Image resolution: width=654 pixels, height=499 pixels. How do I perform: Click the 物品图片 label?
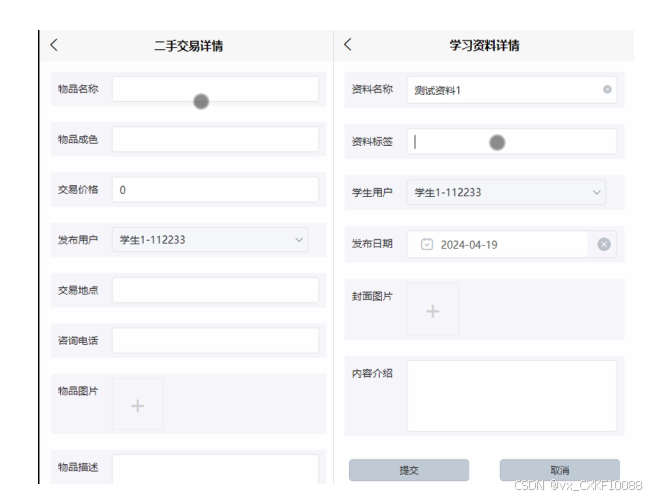point(78,391)
